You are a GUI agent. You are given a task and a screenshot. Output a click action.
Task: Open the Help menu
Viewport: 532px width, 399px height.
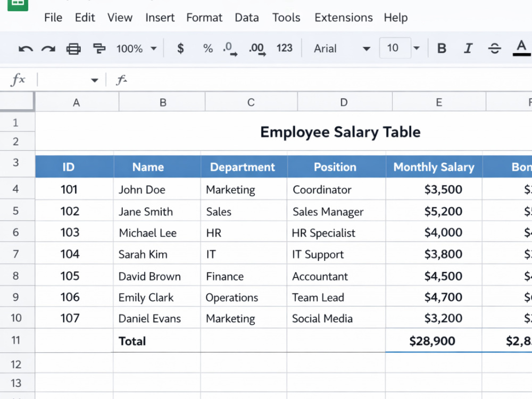396,18
